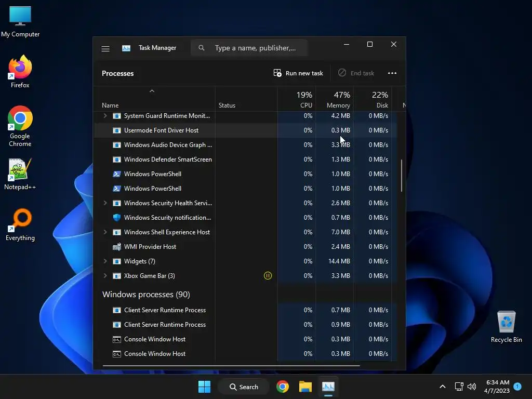Click the WMI Provider Host icon
Viewport: 532px width, 399px height.
point(117,247)
